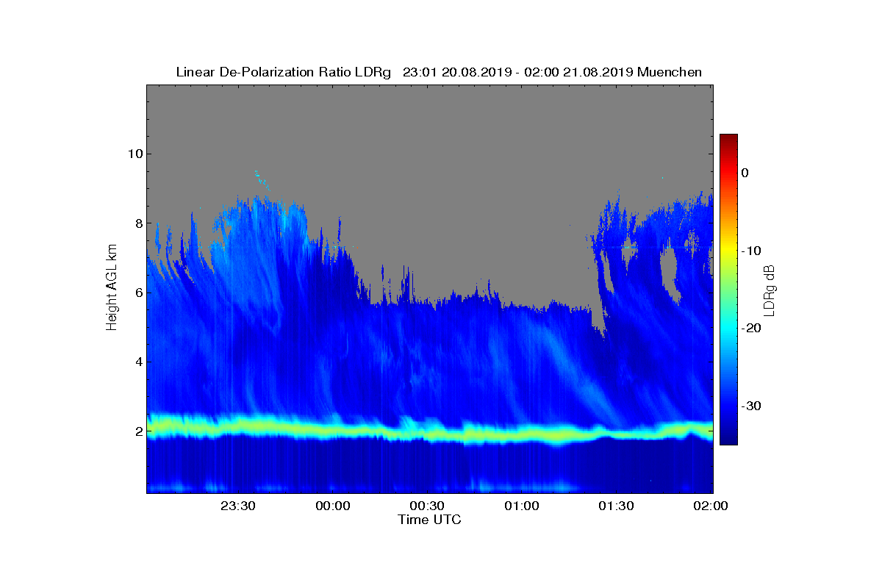Image resolution: width=882 pixels, height=588 pixels.
Task: Select the '02:00' time tick label
Action: point(710,506)
